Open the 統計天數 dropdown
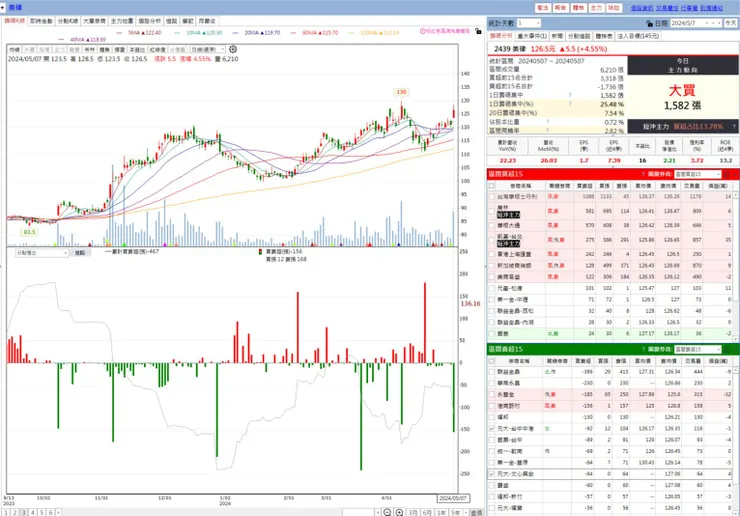The width and height of the screenshot is (740, 516). [x=529, y=23]
